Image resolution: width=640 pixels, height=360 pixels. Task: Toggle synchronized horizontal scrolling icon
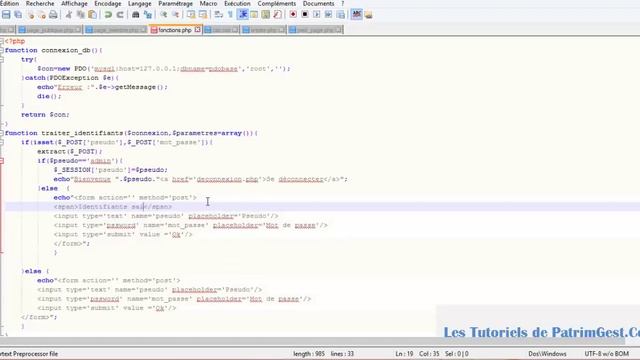(x=203, y=15)
